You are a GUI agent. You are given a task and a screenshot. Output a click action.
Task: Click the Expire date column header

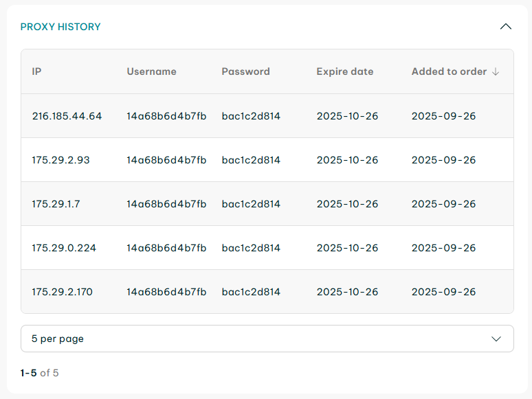coord(345,71)
